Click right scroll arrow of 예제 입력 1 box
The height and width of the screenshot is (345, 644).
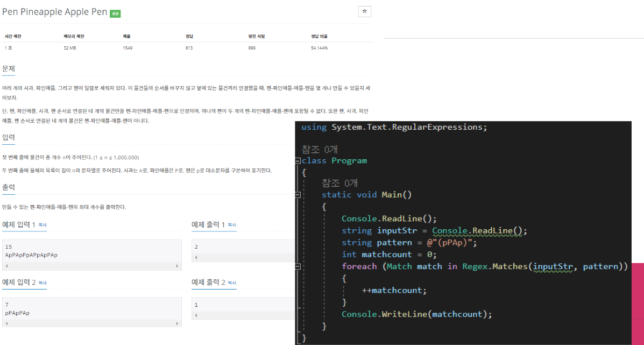[x=177, y=266]
